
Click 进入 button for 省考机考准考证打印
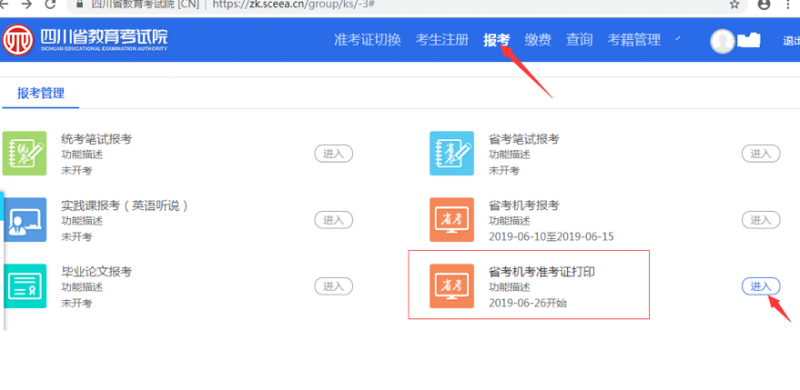[761, 286]
